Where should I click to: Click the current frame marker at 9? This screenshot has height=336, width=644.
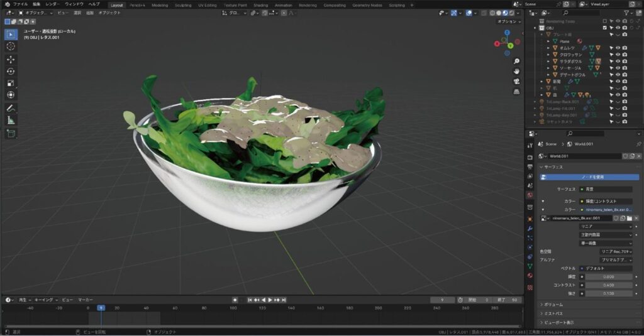(101, 308)
